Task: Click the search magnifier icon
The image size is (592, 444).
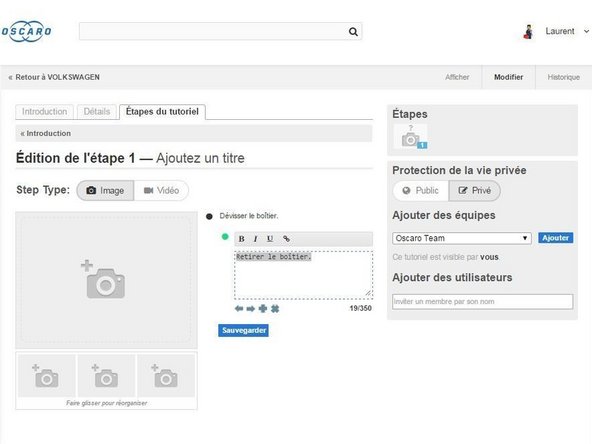Action: pyautogui.click(x=353, y=32)
